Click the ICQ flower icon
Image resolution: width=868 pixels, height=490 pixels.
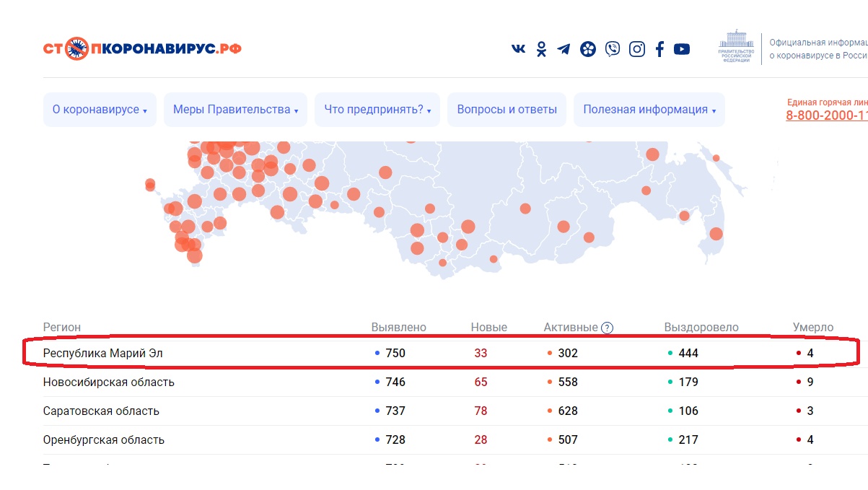coord(588,49)
